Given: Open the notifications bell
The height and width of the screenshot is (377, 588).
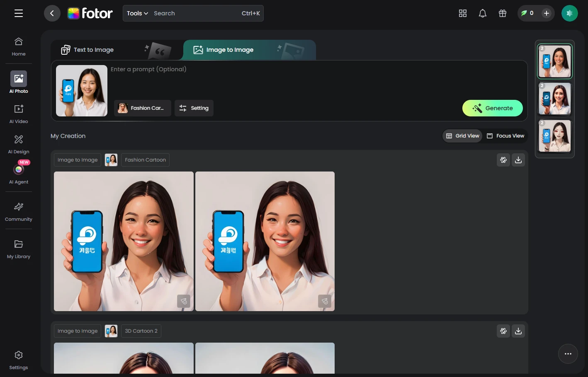Looking at the screenshot, I should [483, 13].
